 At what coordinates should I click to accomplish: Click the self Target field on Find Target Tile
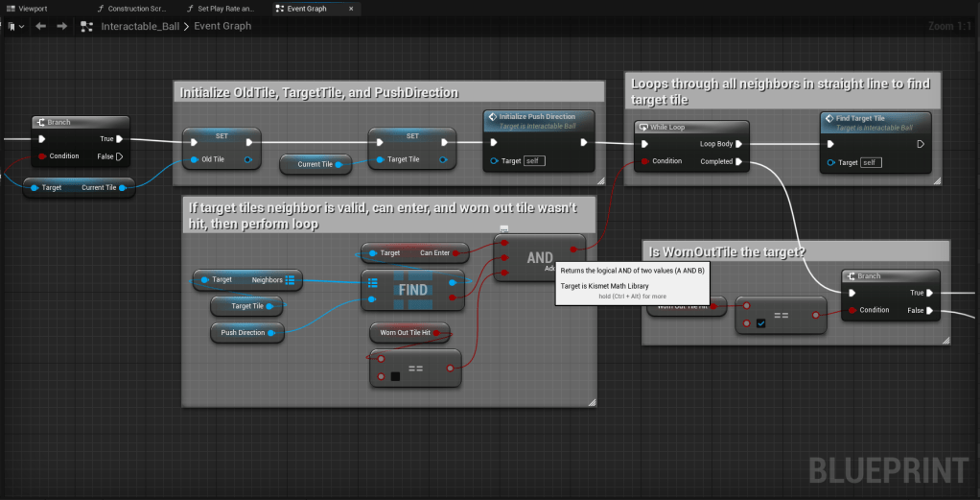coord(872,162)
